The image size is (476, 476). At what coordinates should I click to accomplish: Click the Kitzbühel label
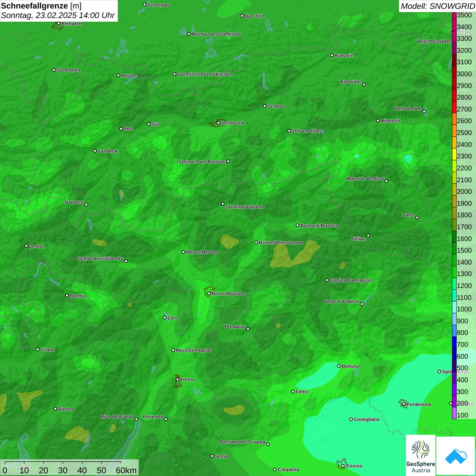(x=351, y=82)
